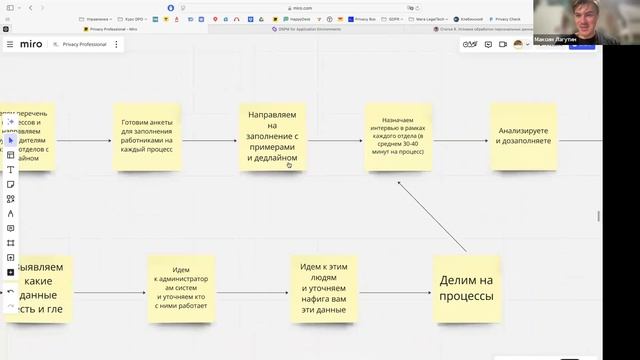Select sticky note 'Идем к этим людям'
The height and width of the screenshot is (360, 640).
(324, 289)
